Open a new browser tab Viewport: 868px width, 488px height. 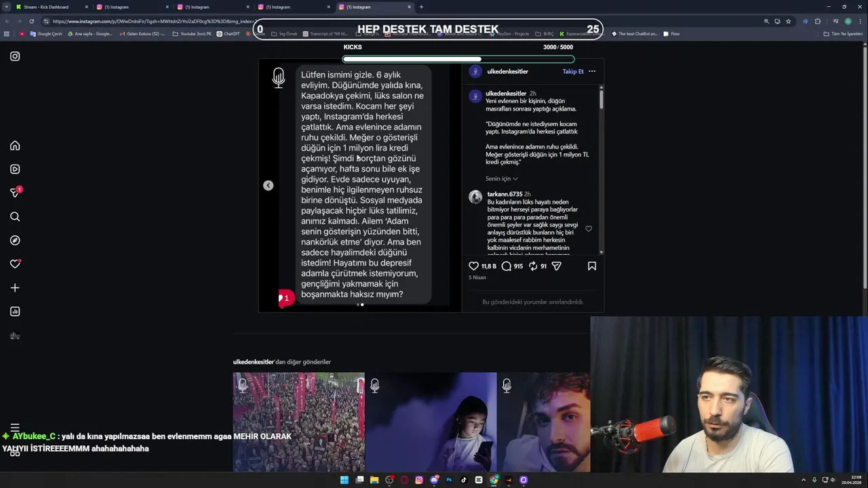tap(421, 7)
